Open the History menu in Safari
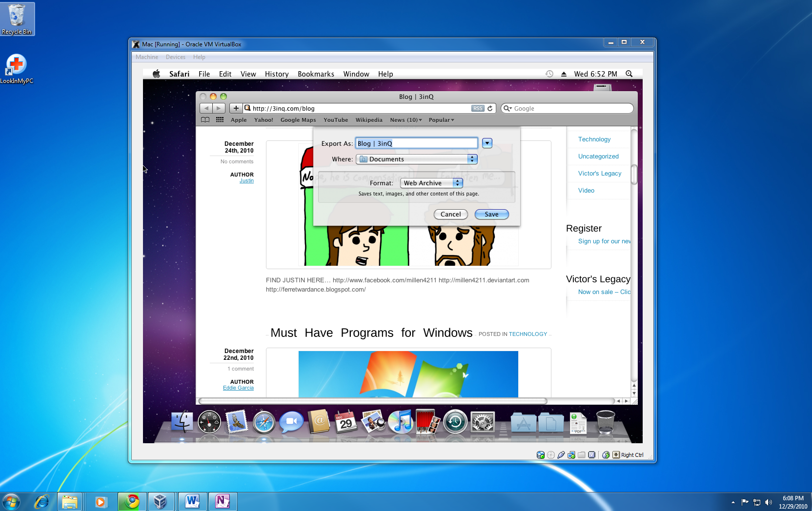 click(x=276, y=74)
